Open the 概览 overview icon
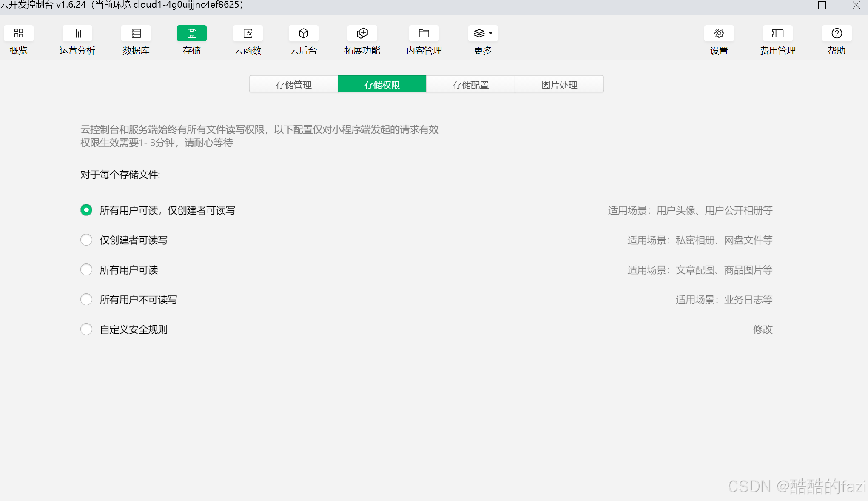The width and height of the screenshot is (868, 501). 19,34
